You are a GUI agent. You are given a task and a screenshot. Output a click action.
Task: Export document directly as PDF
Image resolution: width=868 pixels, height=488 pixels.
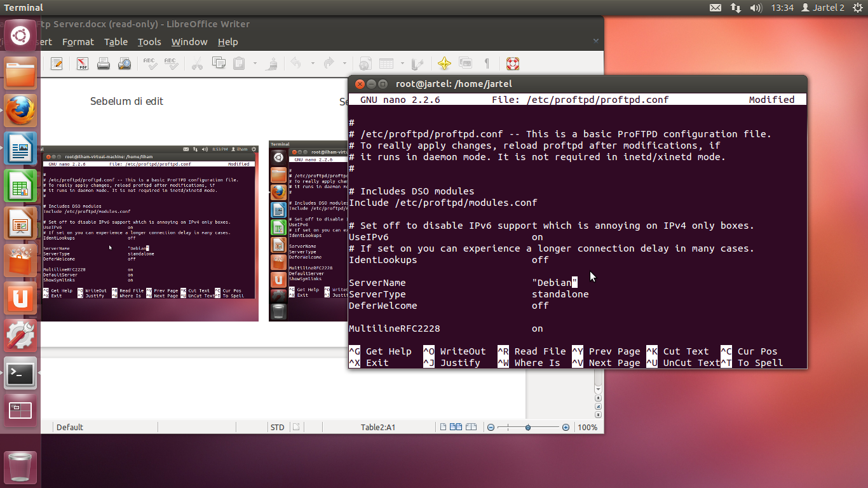[x=83, y=64]
